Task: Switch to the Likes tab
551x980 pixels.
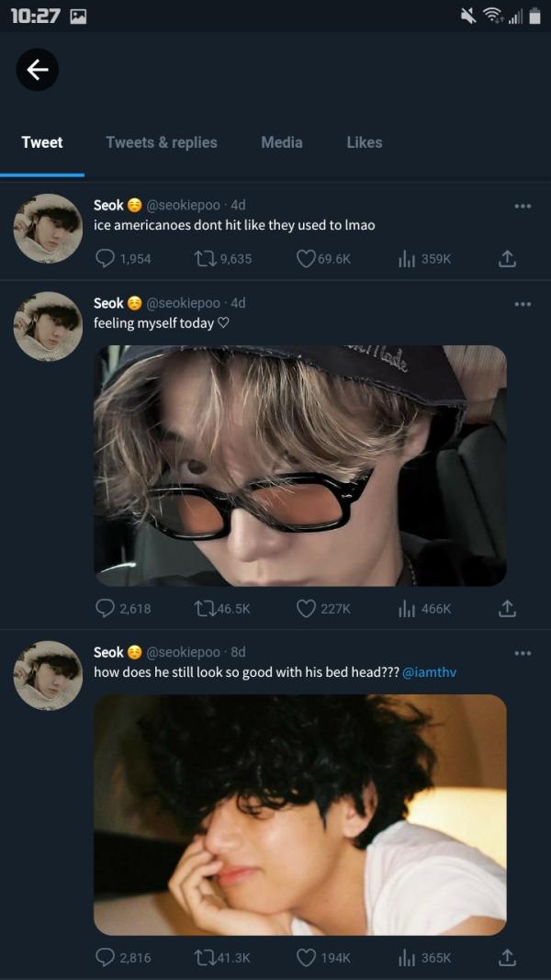Action: tap(364, 142)
